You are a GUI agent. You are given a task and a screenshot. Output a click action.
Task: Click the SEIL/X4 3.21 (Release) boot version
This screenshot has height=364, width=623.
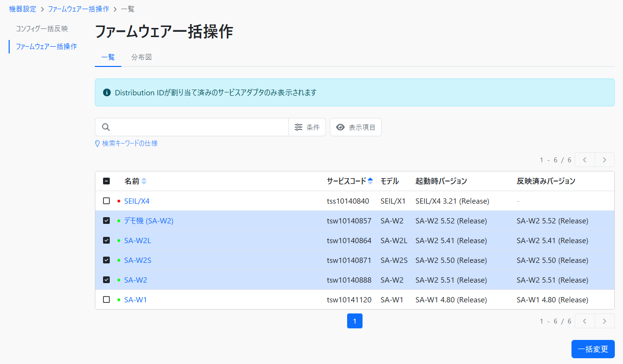[452, 201]
